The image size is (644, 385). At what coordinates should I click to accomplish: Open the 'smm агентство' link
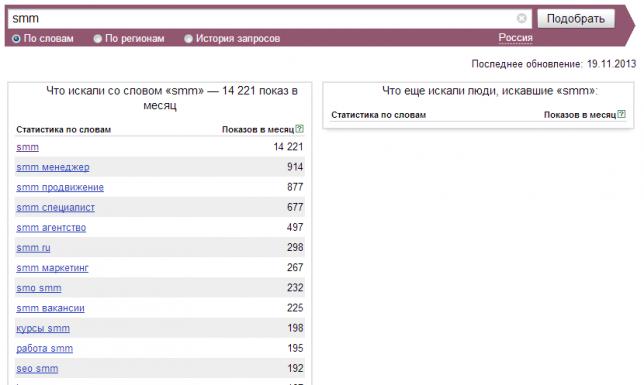tap(51, 228)
